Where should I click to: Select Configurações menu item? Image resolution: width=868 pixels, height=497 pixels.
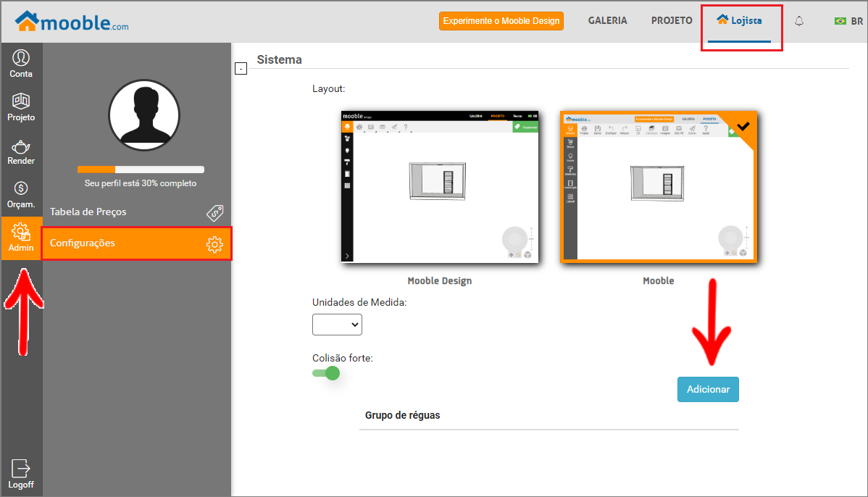136,243
